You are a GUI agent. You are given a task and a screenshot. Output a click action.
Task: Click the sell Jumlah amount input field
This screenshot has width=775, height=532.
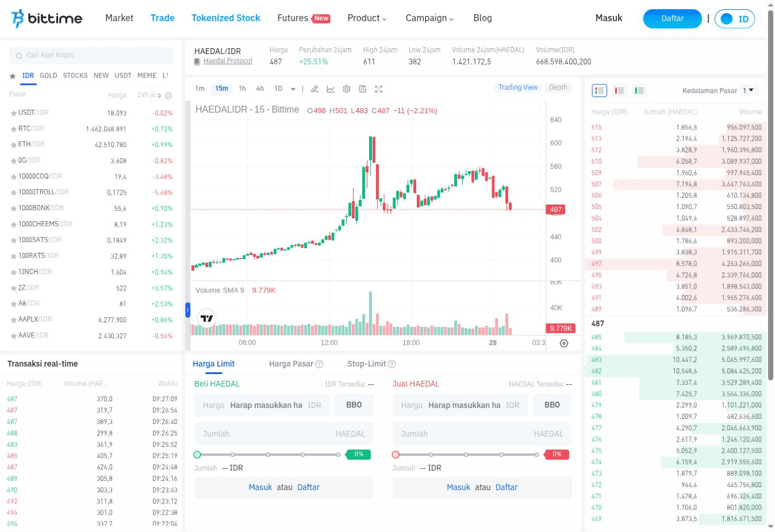(482, 434)
